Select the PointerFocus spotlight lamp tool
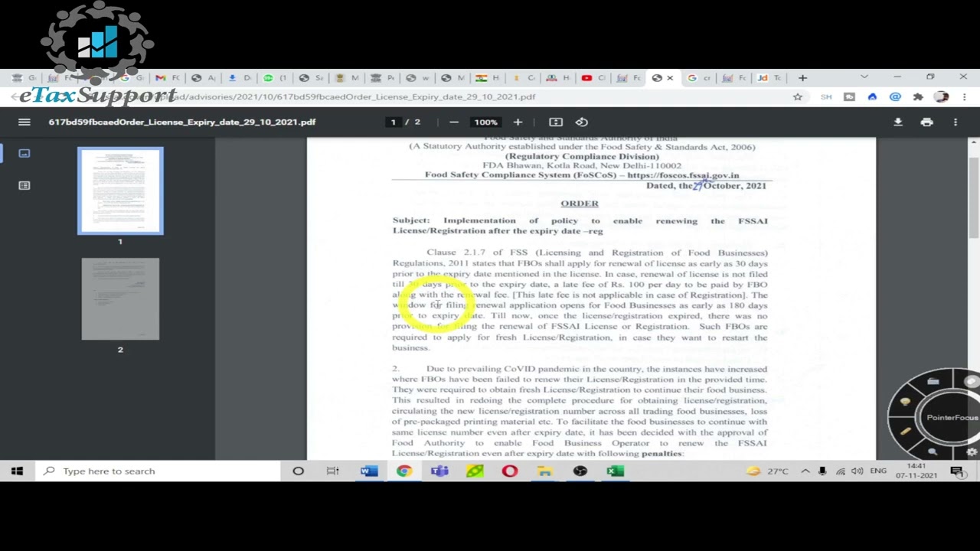 pos(905,402)
